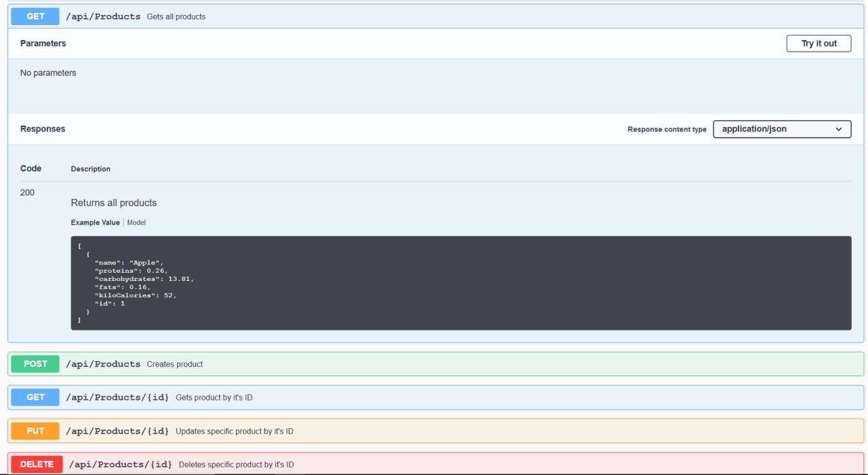868x475 pixels.
Task: Click the 'Response content type' label
Action: pos(667,130)
